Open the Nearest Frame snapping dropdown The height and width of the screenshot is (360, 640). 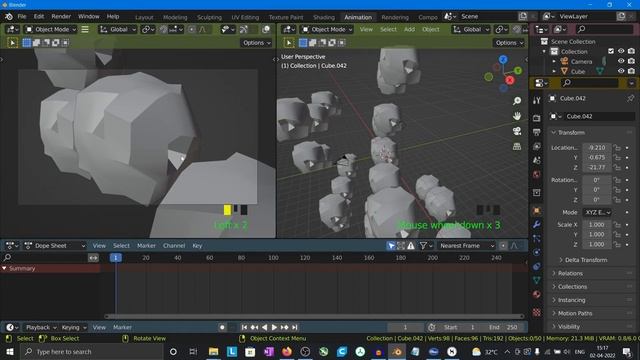coord(466,246)
